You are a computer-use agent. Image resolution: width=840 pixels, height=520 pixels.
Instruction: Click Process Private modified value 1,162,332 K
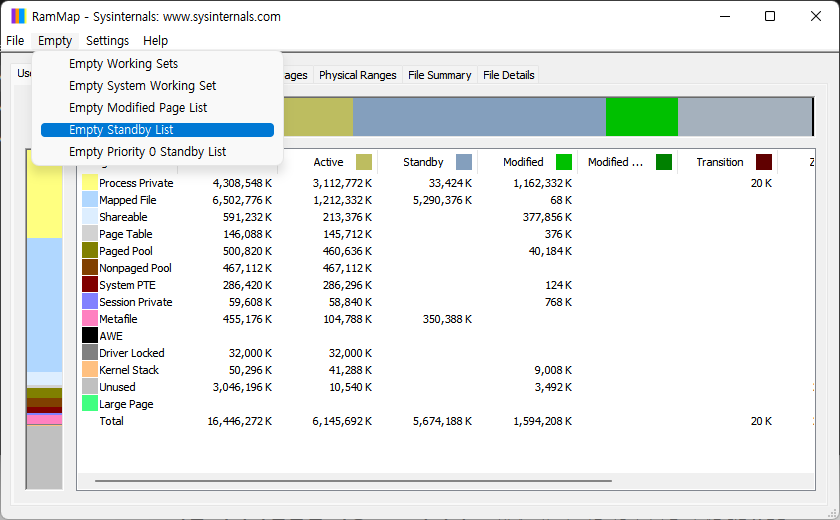(542, 183)
